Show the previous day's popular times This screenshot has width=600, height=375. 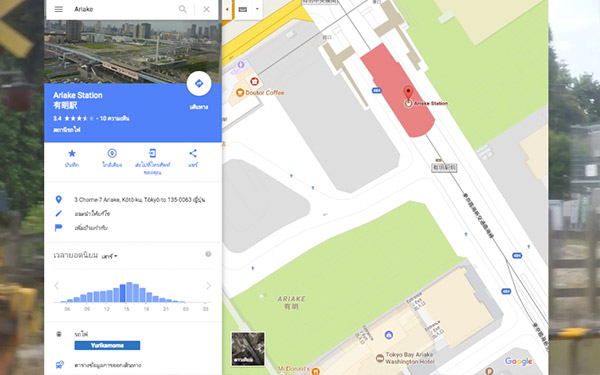[x=57, y=285]
